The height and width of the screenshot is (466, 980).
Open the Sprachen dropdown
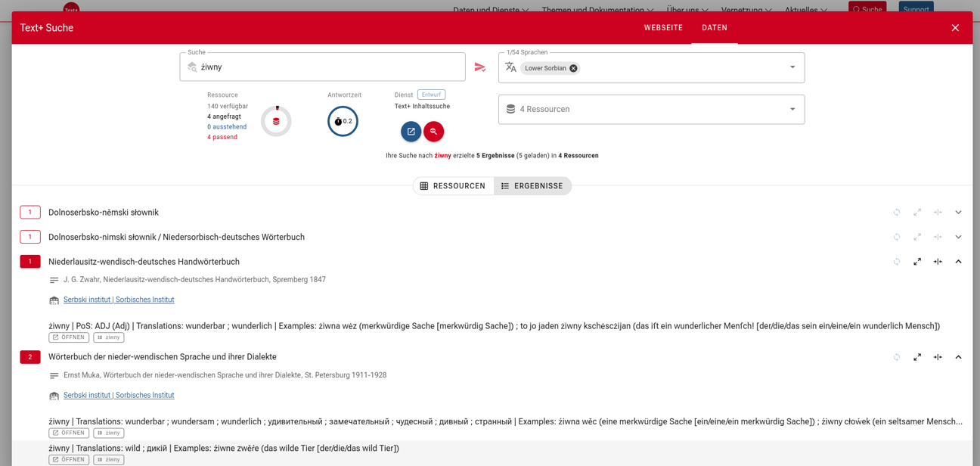pos(792,67)
